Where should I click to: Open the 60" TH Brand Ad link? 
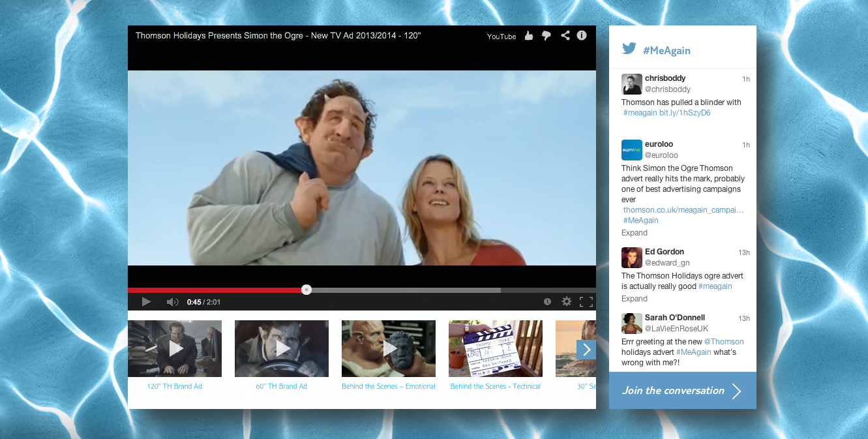282,387
